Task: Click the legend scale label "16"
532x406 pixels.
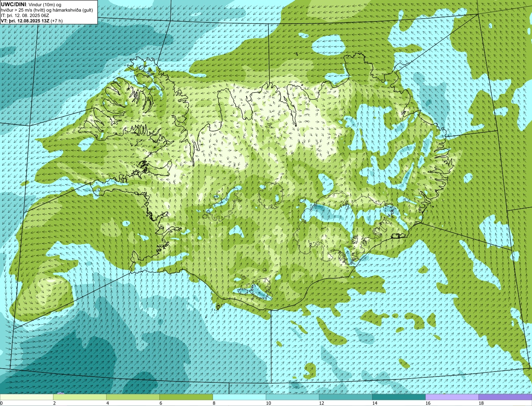Action: click(x=428, y=403)
